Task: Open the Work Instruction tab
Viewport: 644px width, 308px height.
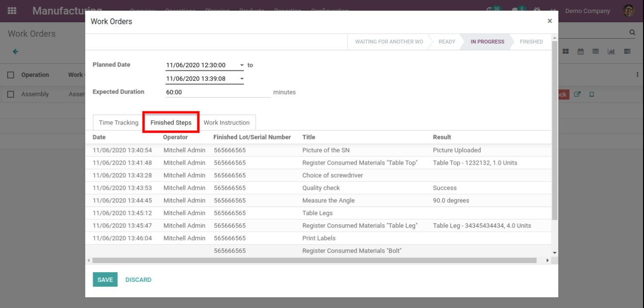Action: tap(226, 123)
